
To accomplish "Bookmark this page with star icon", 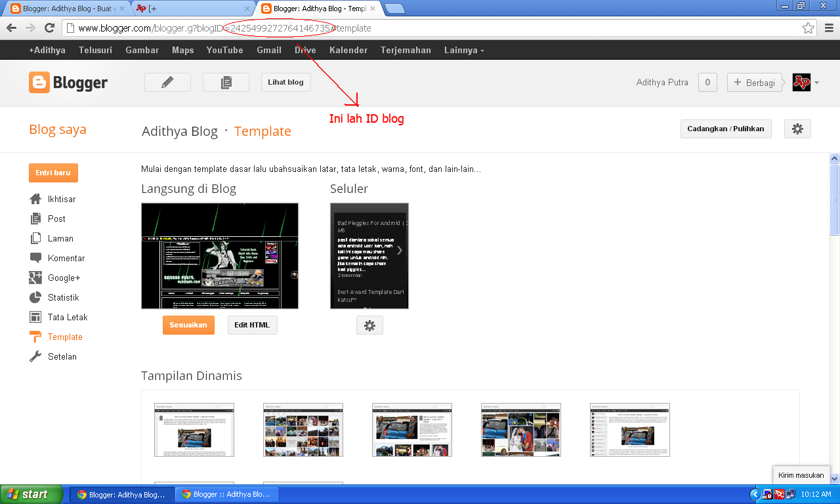I will coord(808,28).
